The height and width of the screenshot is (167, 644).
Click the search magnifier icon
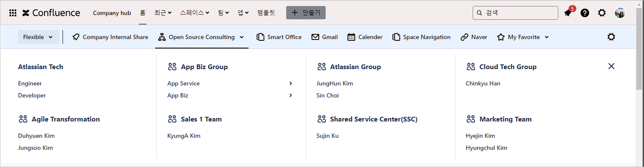(479, 13)
